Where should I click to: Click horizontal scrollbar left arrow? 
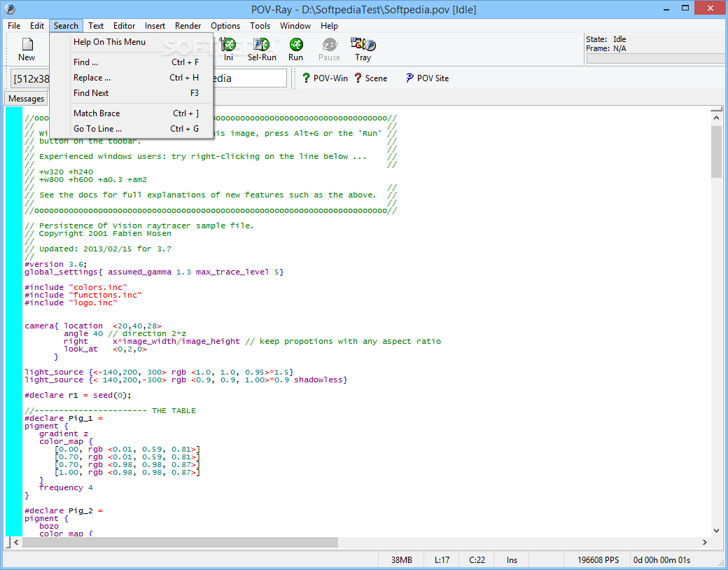pos(16,542)
